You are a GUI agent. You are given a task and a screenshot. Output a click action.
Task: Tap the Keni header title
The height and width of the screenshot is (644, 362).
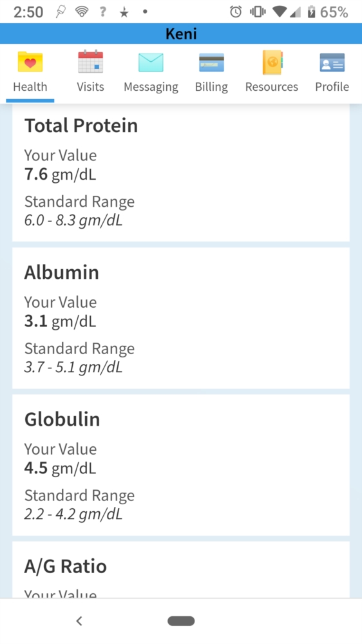click(x=181, y=33)
